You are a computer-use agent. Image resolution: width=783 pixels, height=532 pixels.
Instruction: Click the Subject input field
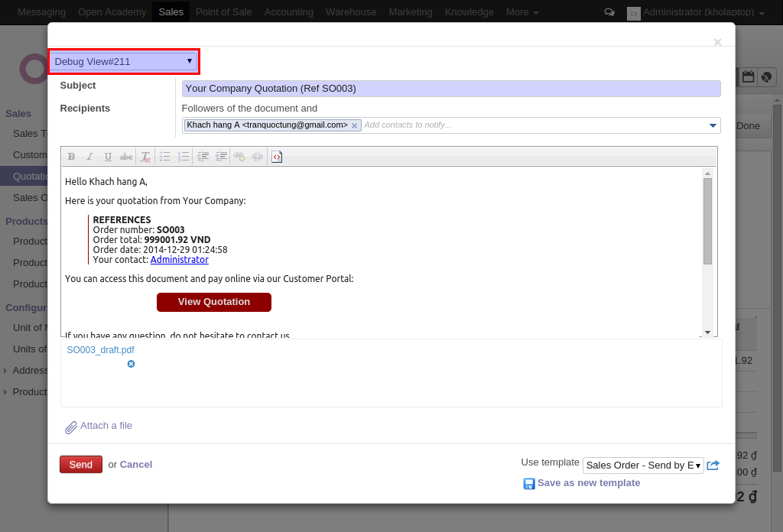[x=451, y=89]
